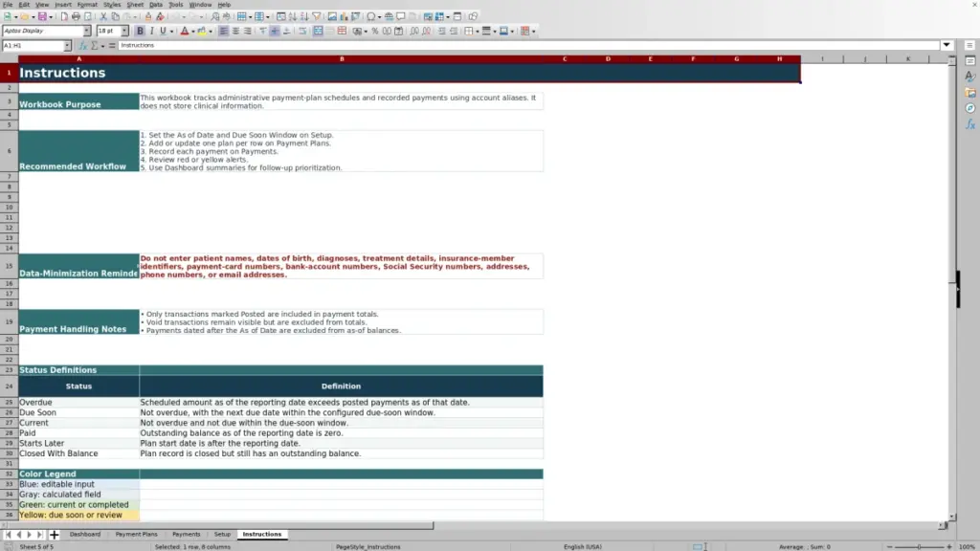Click Merge and Center Cells icon
The image size is (980, 551).
318,31
